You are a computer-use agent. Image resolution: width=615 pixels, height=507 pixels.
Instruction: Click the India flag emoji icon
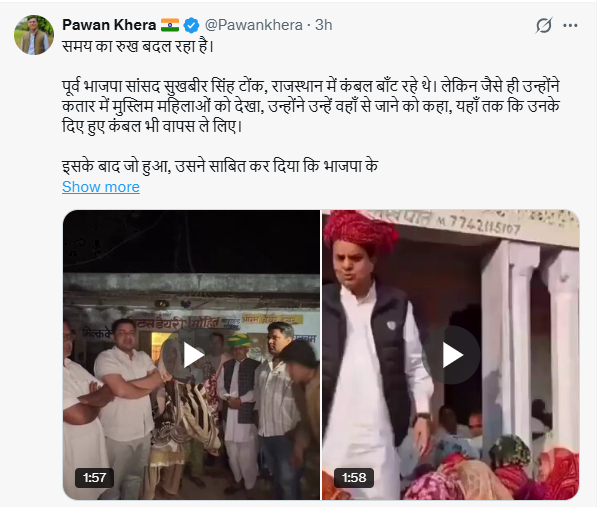170,25
